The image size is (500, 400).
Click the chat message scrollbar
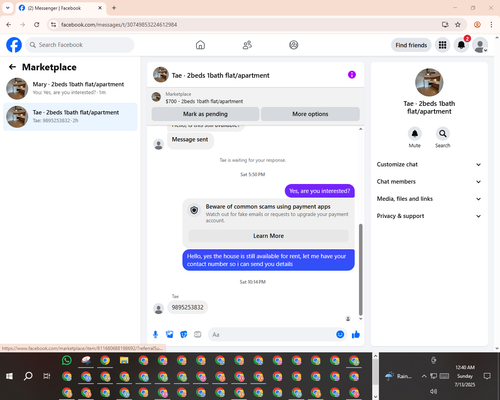coord(360,269)
